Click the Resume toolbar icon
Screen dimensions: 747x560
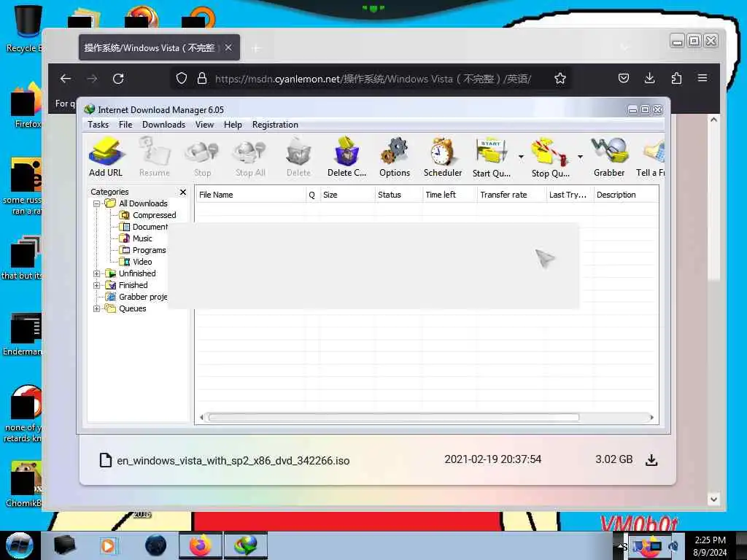click(x=155, y=157)
